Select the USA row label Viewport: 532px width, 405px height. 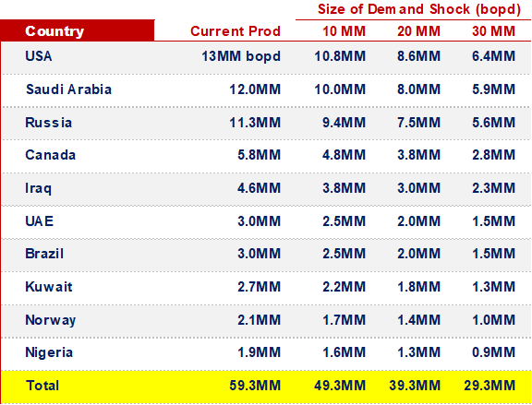pos(39,56)
